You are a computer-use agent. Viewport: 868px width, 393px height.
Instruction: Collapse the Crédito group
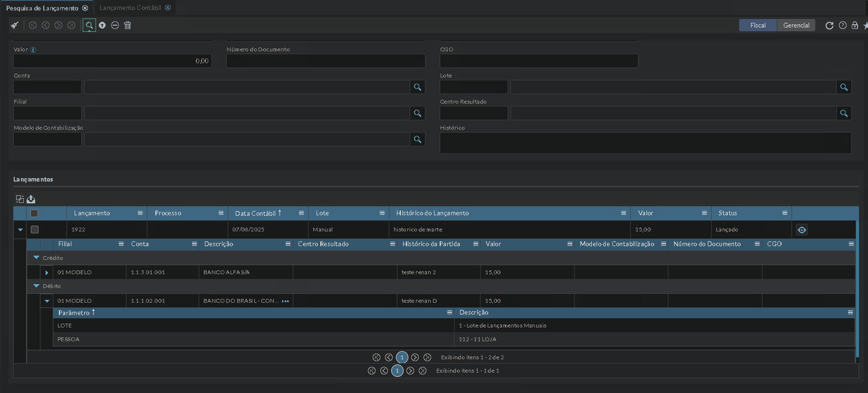click(x=36, y=258)
